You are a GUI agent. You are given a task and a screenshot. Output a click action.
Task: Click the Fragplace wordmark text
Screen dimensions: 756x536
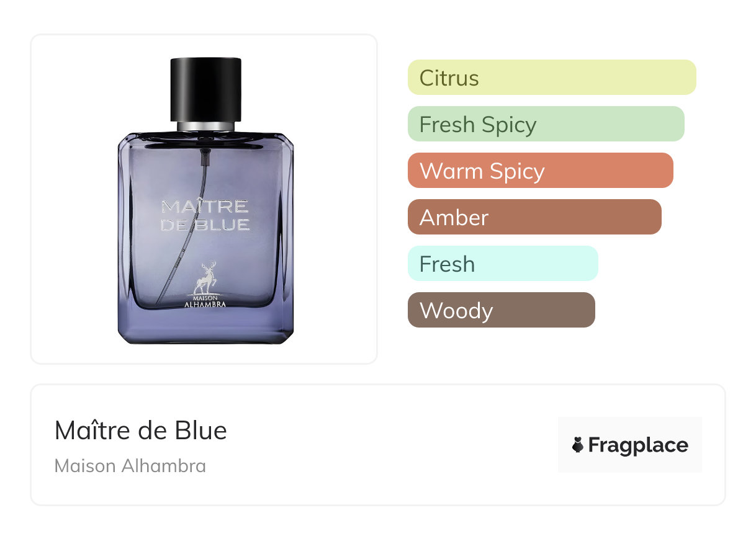point(638,445)
